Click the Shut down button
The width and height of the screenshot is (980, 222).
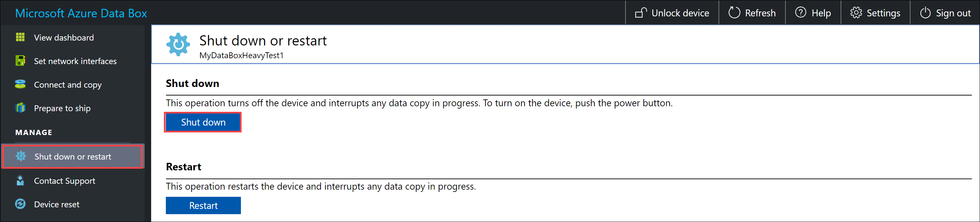coord(203,122)
